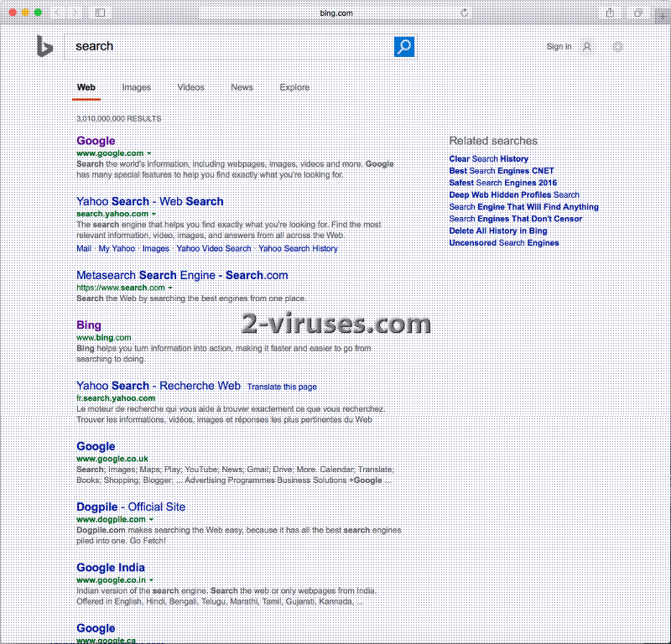Reload the page in Safari
The image size is (671, 644).
tap(464, 13)
